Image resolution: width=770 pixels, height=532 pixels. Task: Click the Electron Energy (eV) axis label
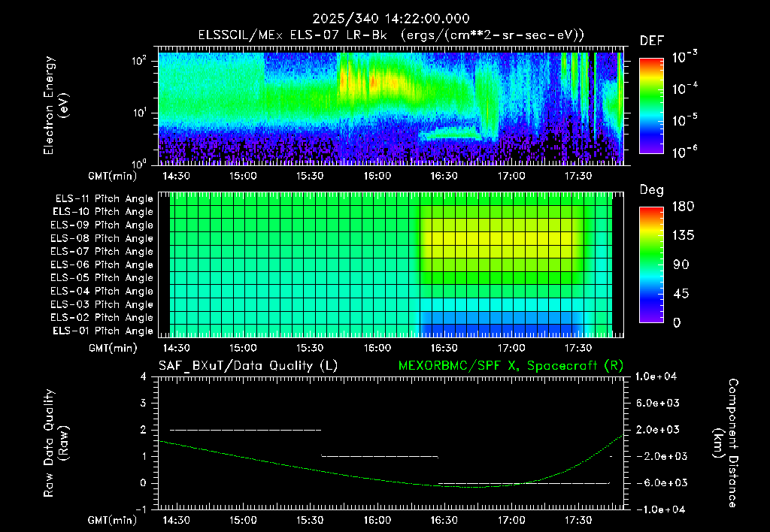tap(56, 105)
